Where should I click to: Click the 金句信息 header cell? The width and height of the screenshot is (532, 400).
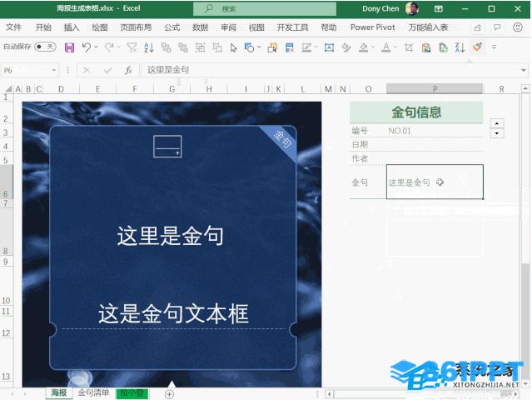[416, 112]
